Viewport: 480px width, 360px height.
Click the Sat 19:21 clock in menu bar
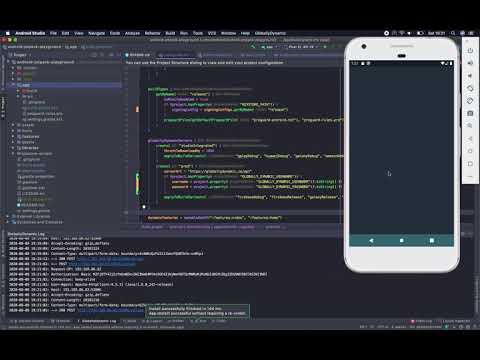click(x=436, y=33)
